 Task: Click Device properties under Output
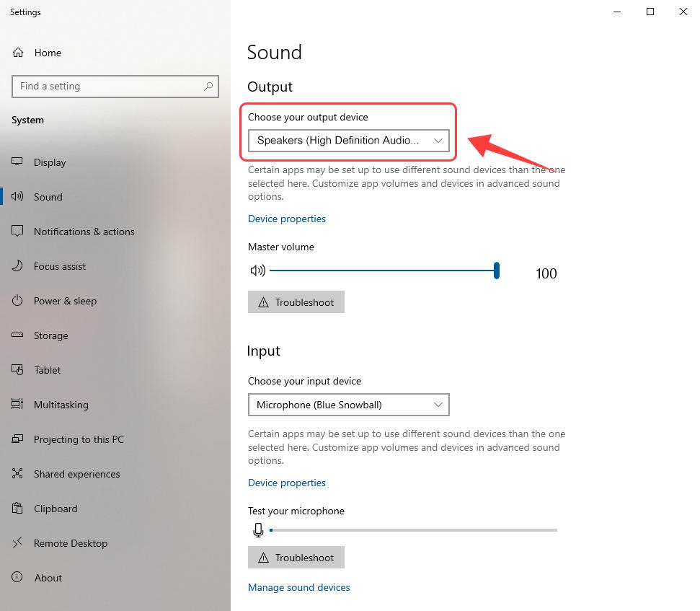coord(286,219)
